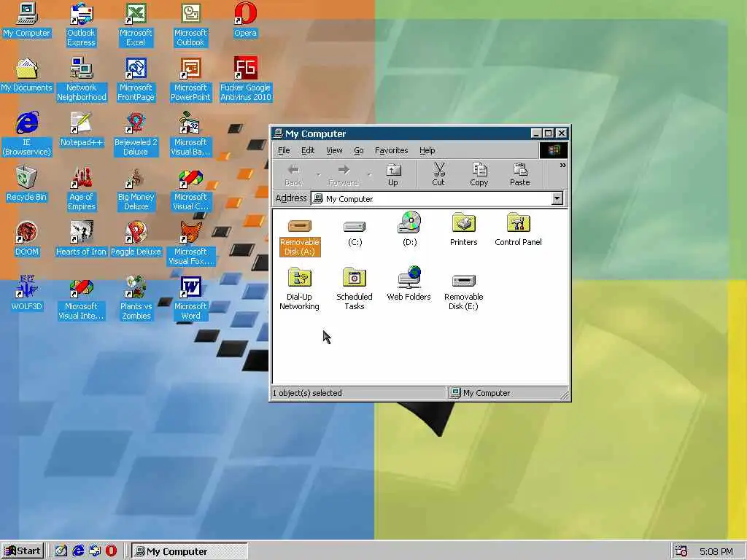Select the DOOM desktop shortcut
This screenshot has width=747, height=560.
(26, 239)
